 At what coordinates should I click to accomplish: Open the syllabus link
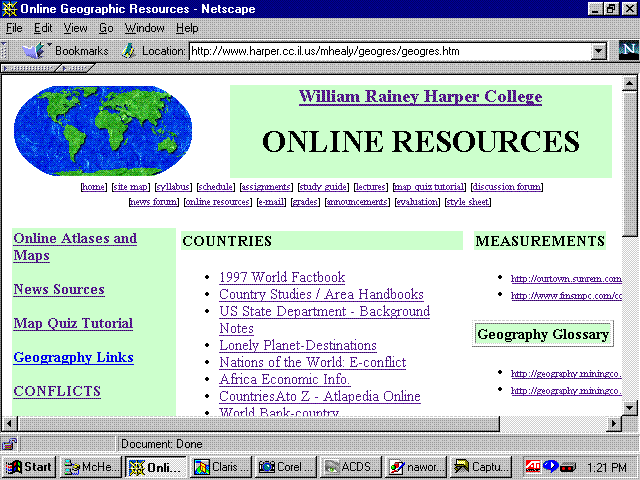tap(173, 187)
